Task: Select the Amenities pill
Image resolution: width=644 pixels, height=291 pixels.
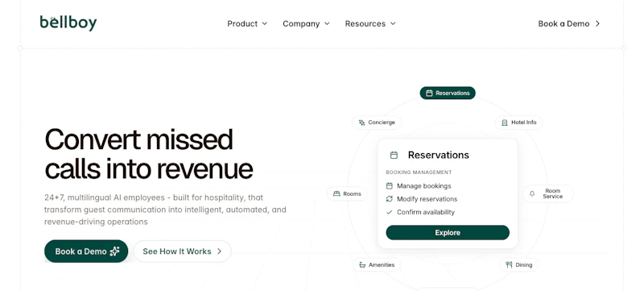Action: [377, 264]
